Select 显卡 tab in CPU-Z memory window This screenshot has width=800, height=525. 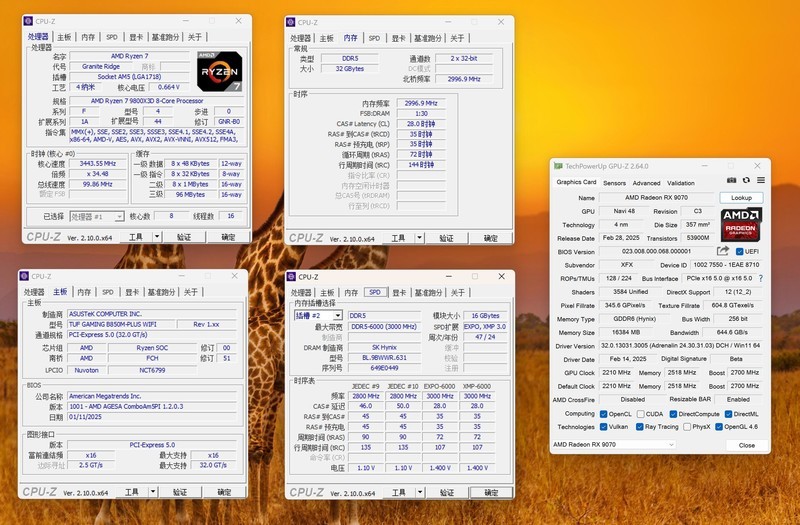[x=398, y=38]
